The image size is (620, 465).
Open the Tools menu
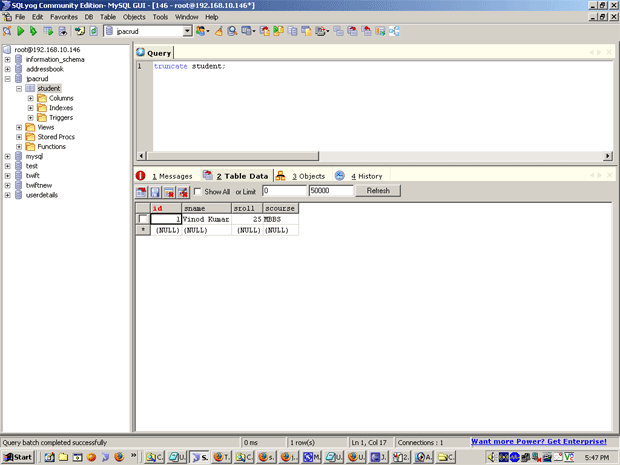(x=160, y=17)
